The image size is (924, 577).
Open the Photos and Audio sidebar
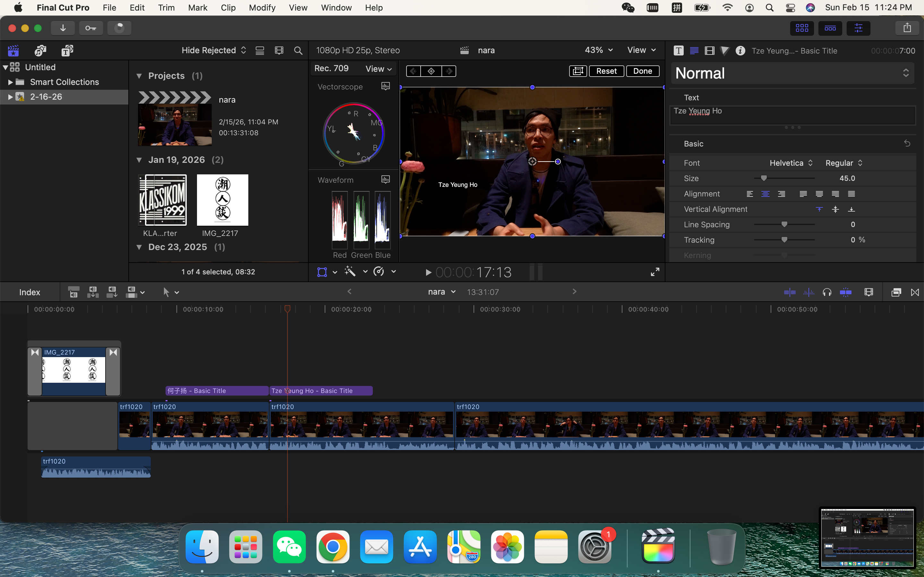tap(40, 50)
